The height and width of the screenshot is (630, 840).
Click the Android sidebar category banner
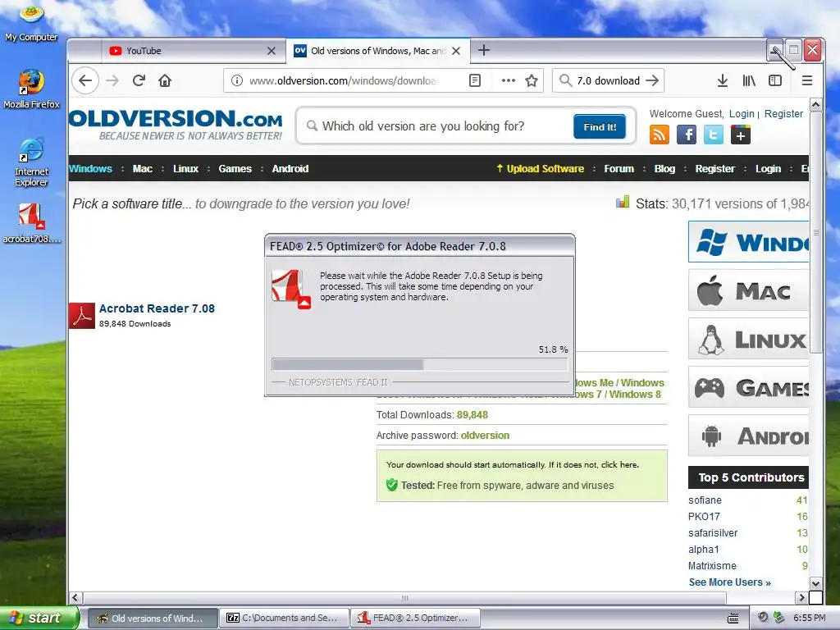point(748,436)
